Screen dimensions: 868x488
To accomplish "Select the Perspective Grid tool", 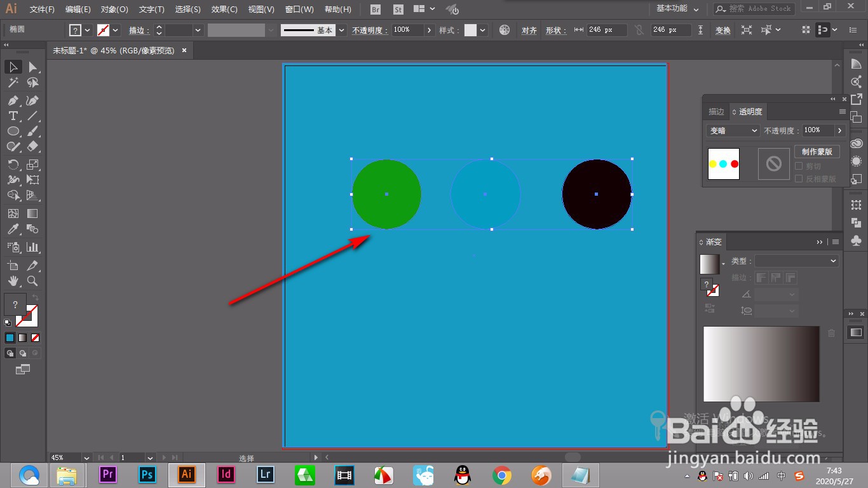I will click(32, 195).
